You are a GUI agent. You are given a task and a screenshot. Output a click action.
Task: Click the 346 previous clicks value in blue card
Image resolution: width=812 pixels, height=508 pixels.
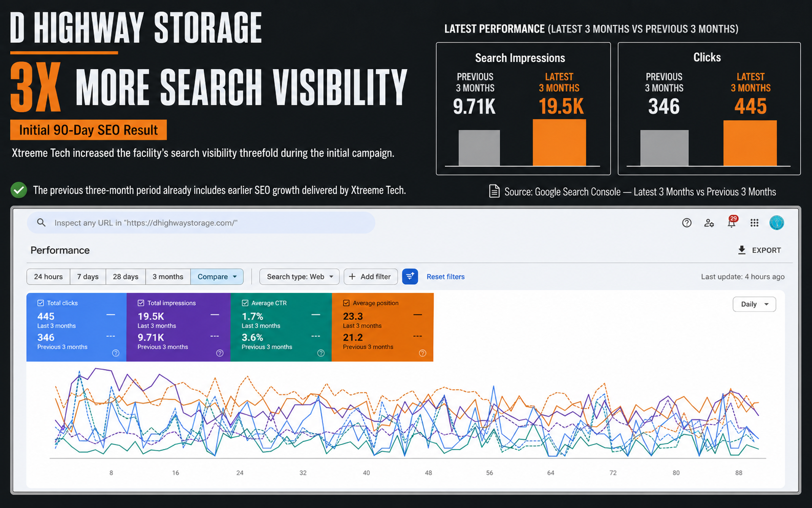click(x=46, y=337)
